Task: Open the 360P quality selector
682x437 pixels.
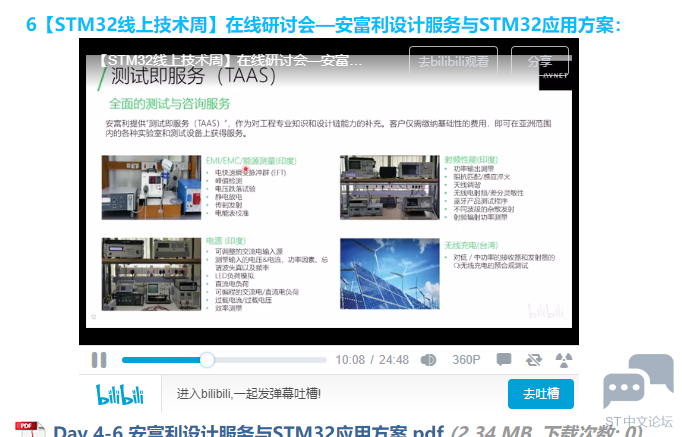Action: [466, 360]
